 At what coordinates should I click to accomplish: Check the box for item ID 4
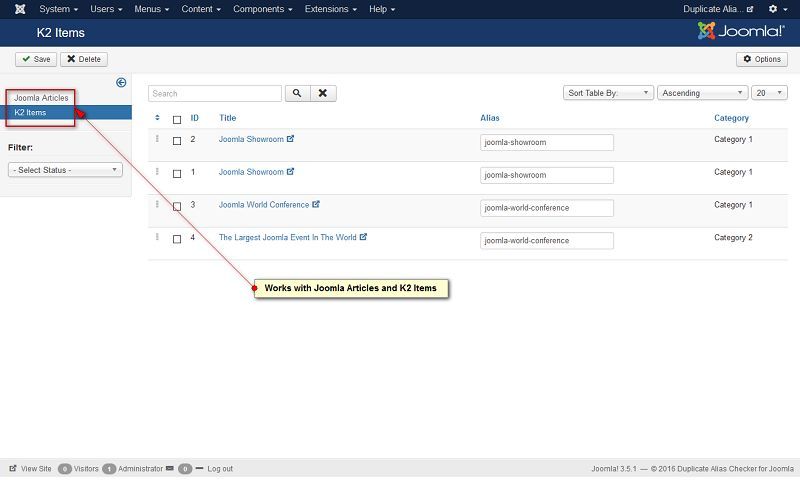[177, 239]
